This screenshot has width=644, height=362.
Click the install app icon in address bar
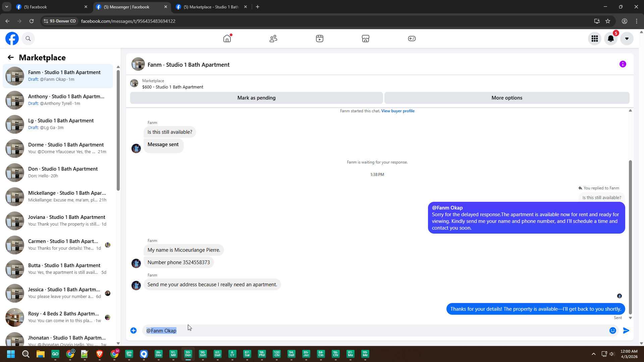click(597, 21)
